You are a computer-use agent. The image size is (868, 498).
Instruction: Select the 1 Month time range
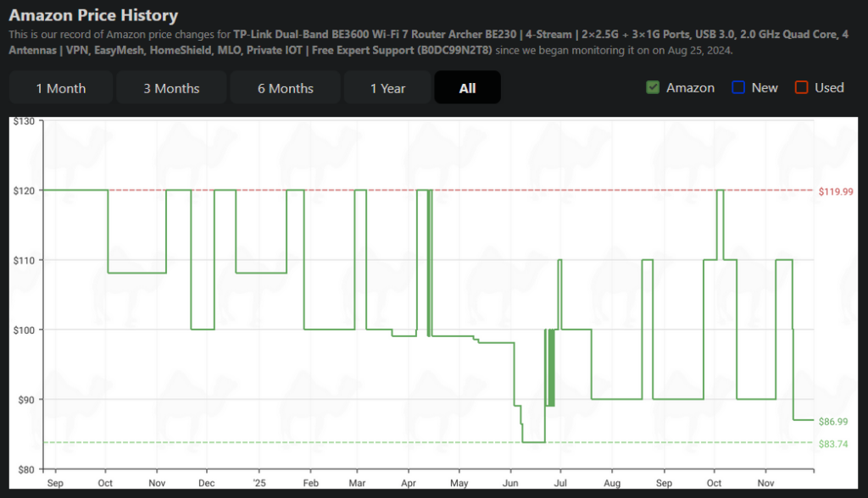(60, 88)
